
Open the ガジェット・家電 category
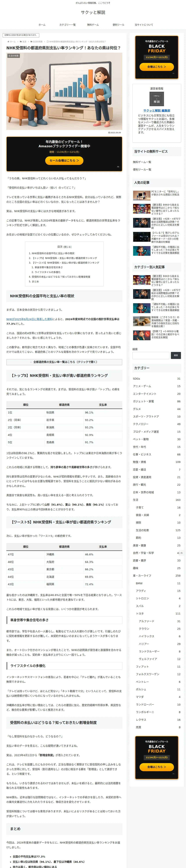pyautogui.click(x=157, y=401)
